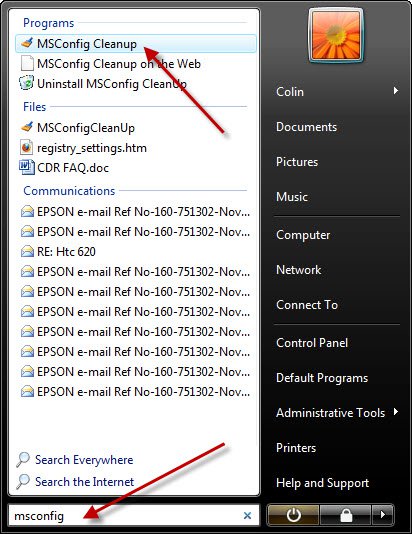Open the MSConfigCleanUp file result
The height and width of the screenshot is (534, 412).
click(x=86, y=128)
